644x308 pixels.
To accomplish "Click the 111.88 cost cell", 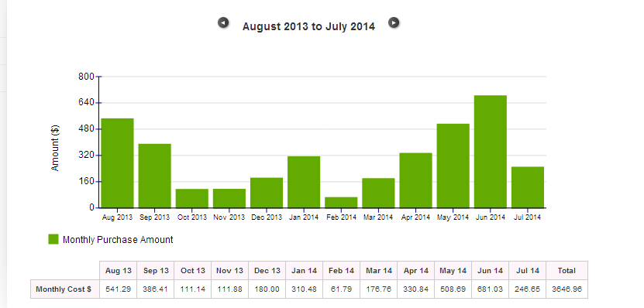I will click(x=230, y=289).
